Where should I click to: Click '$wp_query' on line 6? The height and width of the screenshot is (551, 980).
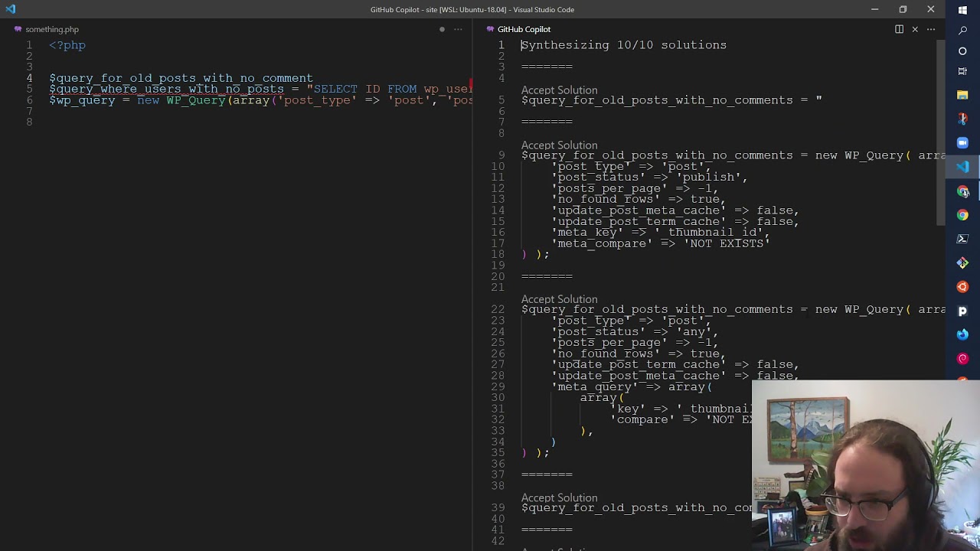tap(82, 100)
